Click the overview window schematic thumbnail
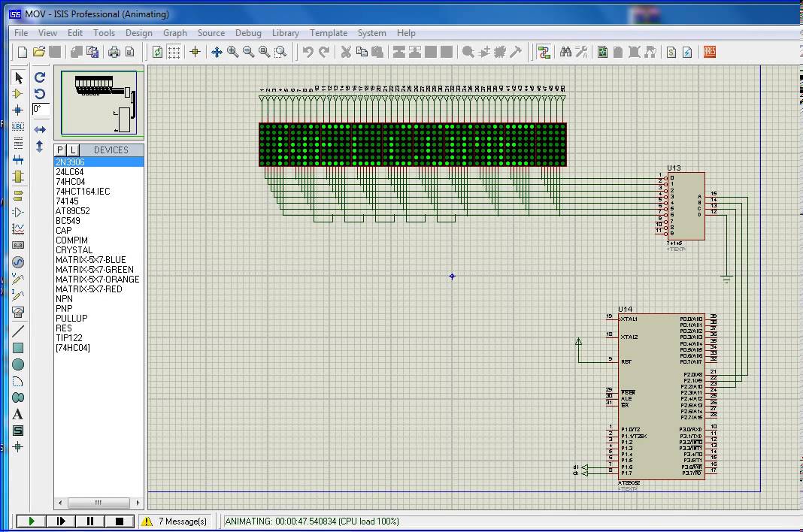The height and width of the screenshot is (532, 803). pyautogui.click(x=98, y=103)
